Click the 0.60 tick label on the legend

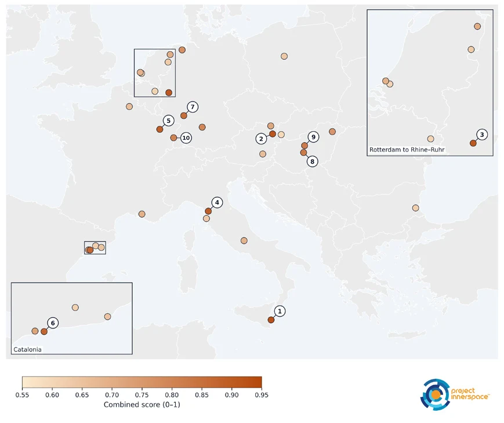[x=52, y=395]
